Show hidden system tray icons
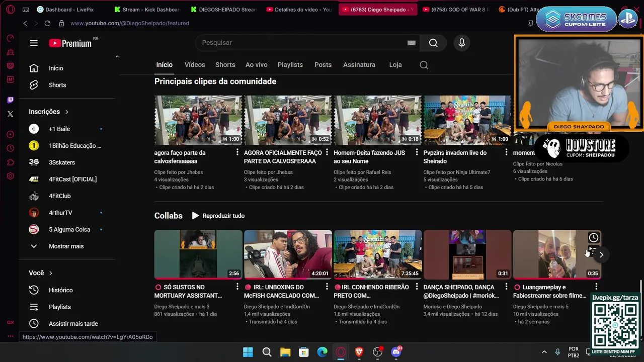The width and height of the screenshot is (644, 362). coord(544,352)
